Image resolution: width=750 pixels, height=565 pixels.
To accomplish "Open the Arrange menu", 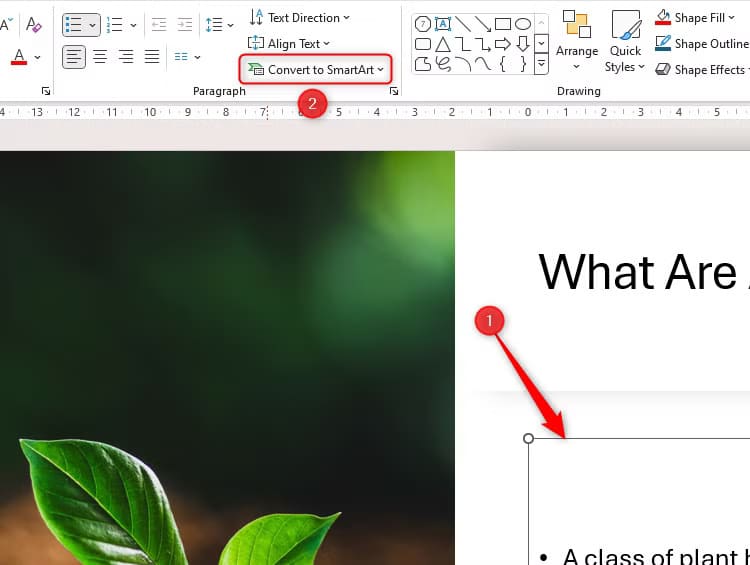I will tap(576, 41).
